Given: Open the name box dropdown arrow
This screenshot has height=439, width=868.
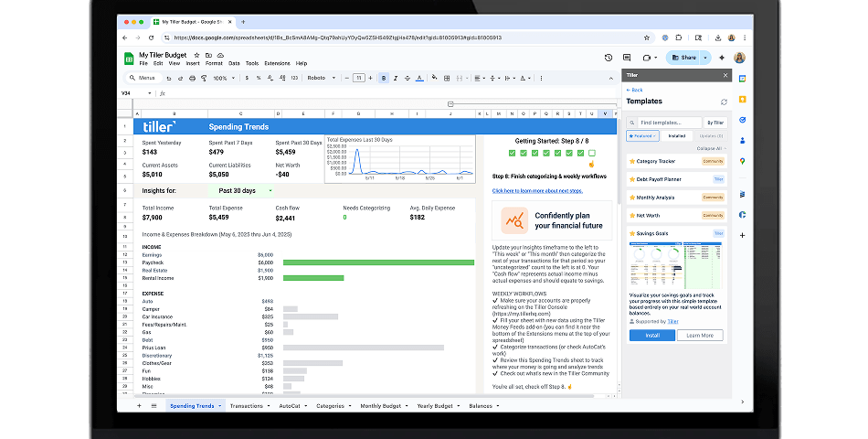Looking at the screenshot, I should pyautogui.click(x=150, y=93).
